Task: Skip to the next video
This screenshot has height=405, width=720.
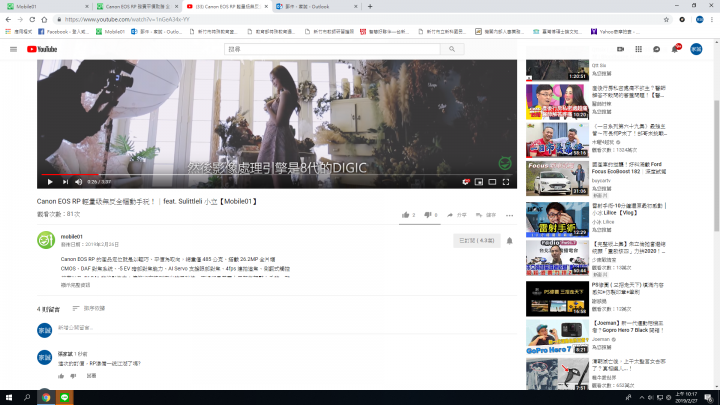Action: point(65,182)
